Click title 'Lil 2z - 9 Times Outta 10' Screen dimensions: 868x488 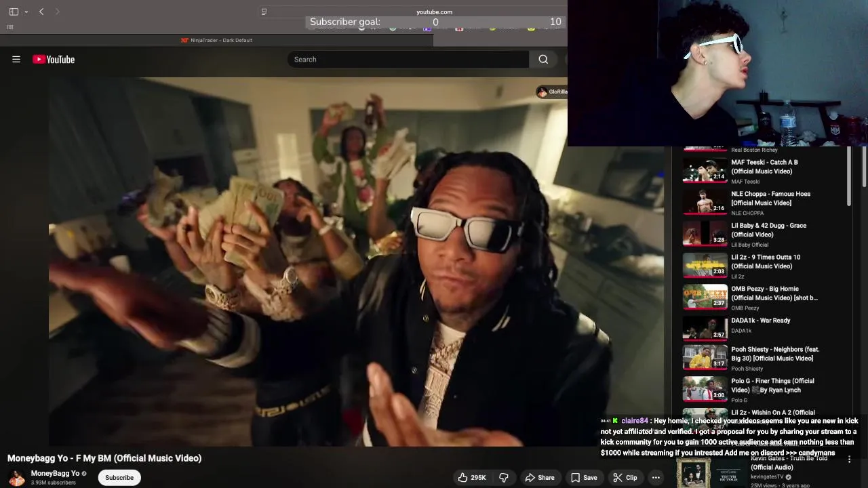point(766,262)
